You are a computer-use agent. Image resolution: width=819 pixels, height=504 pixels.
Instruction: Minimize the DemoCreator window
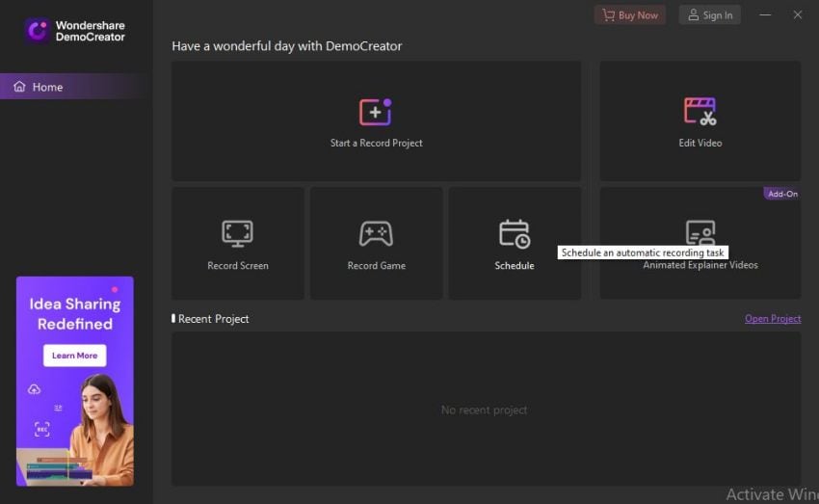tap(765, 15)
